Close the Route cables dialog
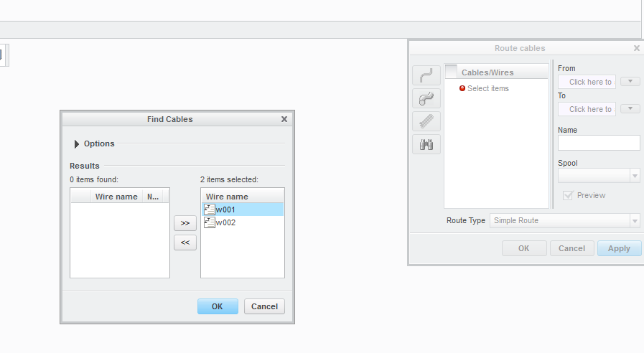The height and width of the screenshot is (353, 644). (637, 48)
